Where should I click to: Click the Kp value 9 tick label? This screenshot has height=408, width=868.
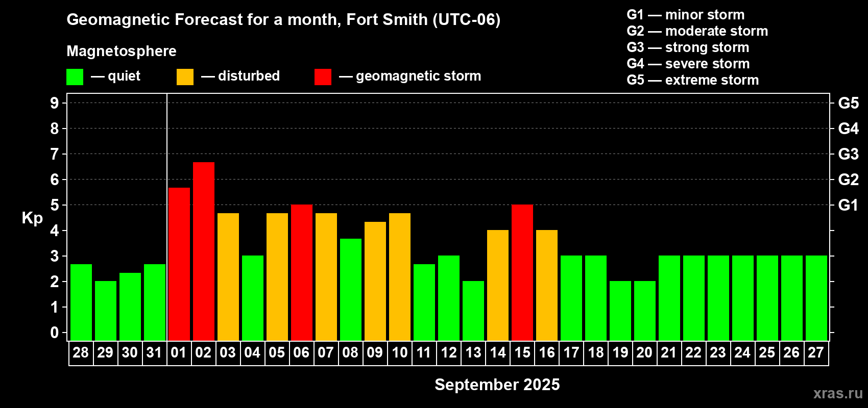pyautogui.click(x=55, y=103)
